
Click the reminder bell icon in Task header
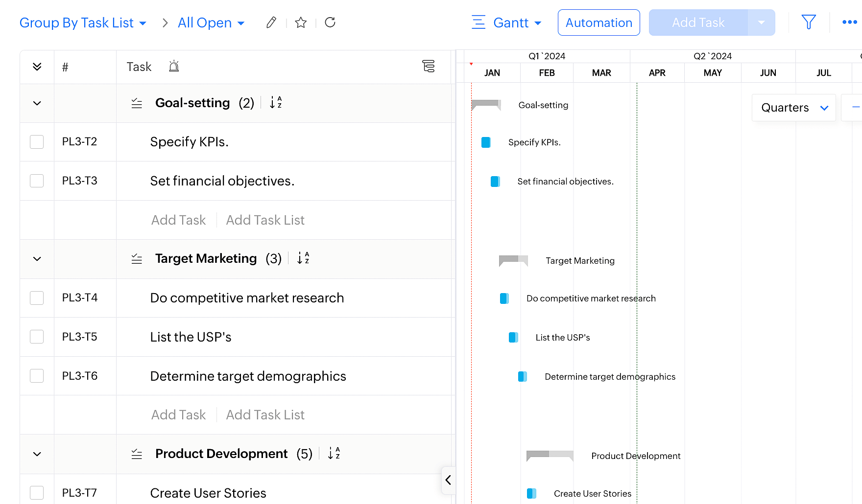[x=174, y=67]
